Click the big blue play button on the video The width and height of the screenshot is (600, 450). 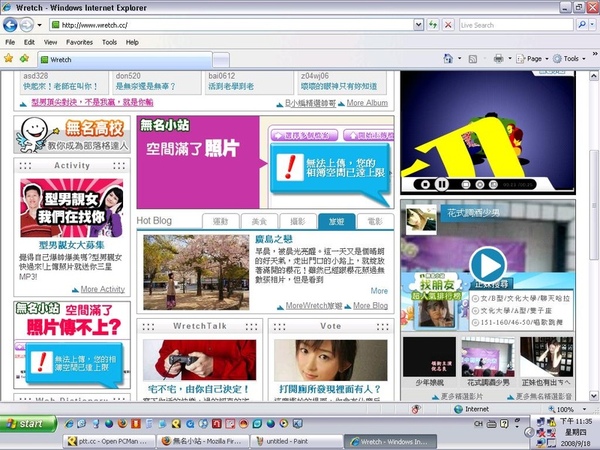[x=488, y=265]
